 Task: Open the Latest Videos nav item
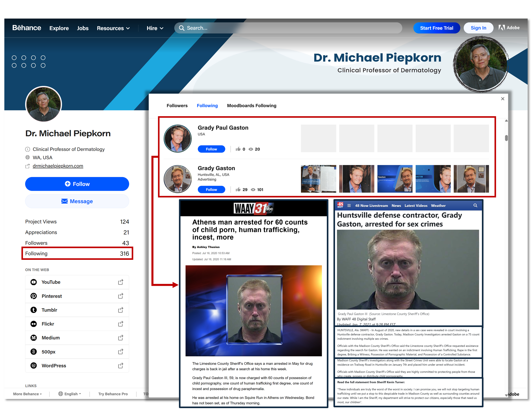pos(416,205)
